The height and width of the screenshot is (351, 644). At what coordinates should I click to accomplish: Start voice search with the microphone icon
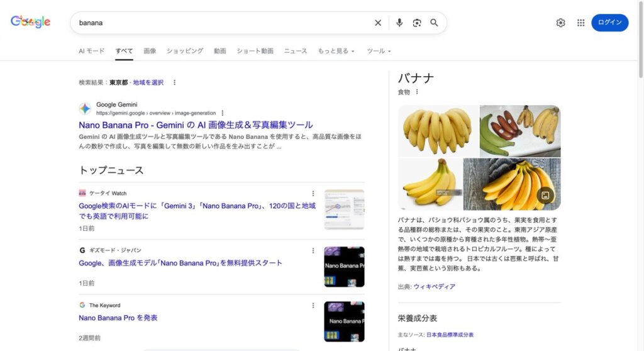click(x=399, y=23)
